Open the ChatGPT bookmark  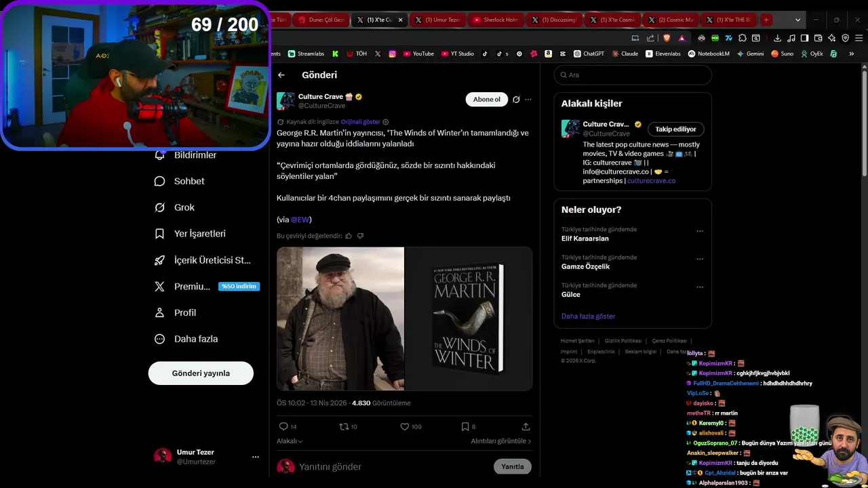click(589, 54)
